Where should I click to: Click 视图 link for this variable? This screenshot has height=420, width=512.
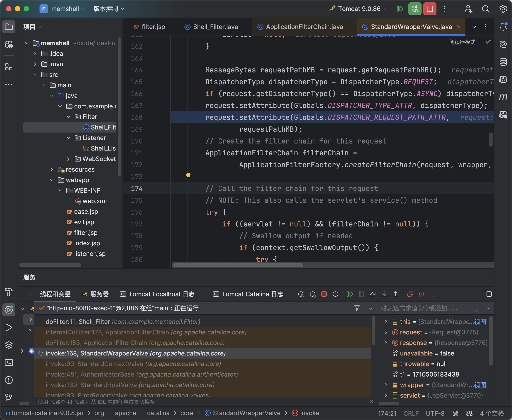480,321
